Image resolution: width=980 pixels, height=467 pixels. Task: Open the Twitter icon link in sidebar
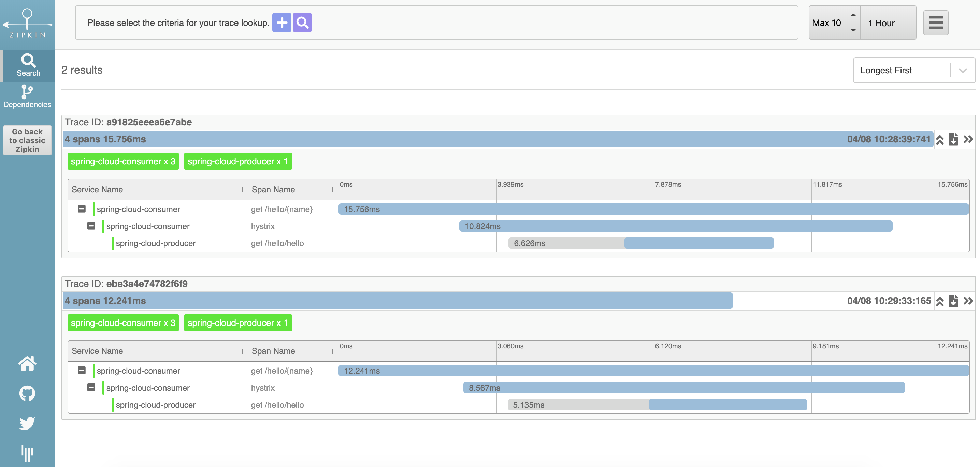(x=27, y=423)
